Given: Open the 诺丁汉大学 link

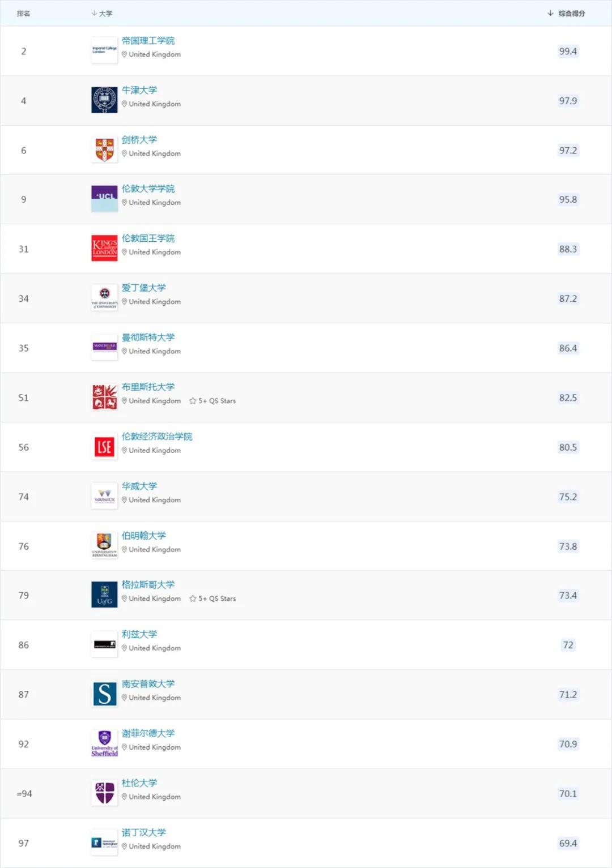Looking at the screenshot, I should 144,832.
